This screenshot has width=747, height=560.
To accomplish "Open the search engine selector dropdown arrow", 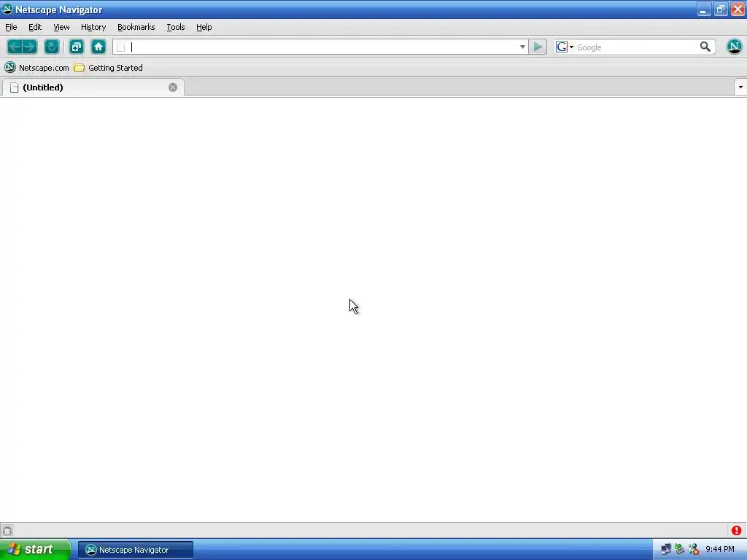I will 572,47.
